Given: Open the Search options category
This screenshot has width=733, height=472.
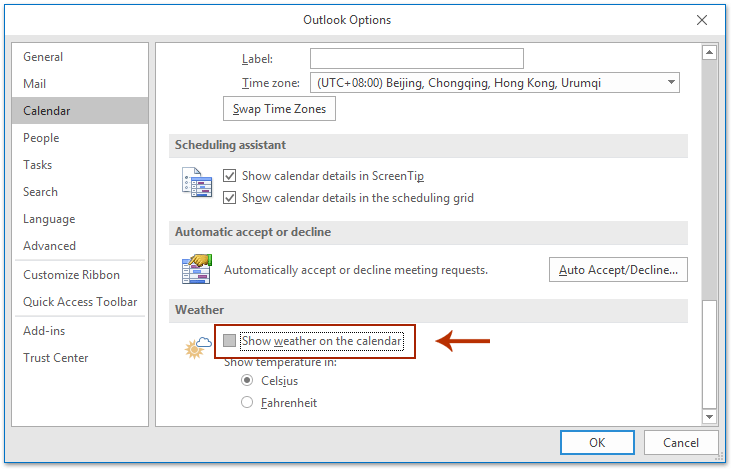Looking at the screenshot, I should pos(80,192).
